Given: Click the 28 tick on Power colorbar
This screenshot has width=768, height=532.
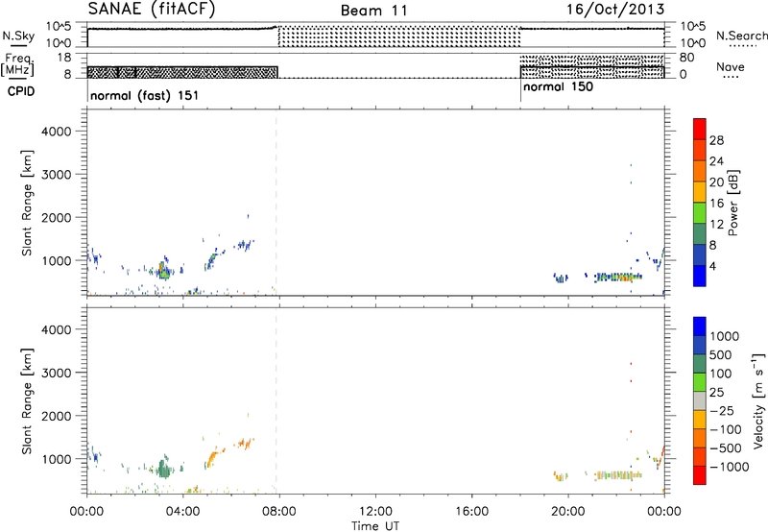Looking at the screenshot, I should pos(716,140).
